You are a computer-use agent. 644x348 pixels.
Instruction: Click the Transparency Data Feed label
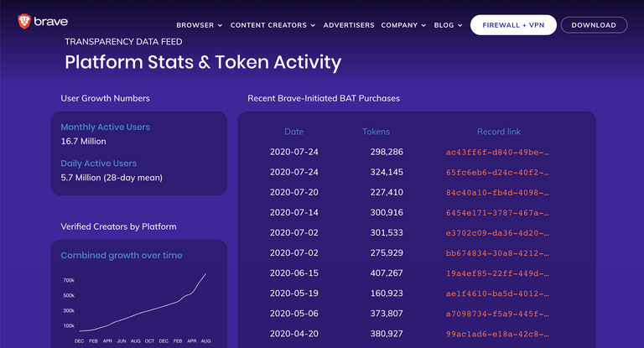click(123, 41)
